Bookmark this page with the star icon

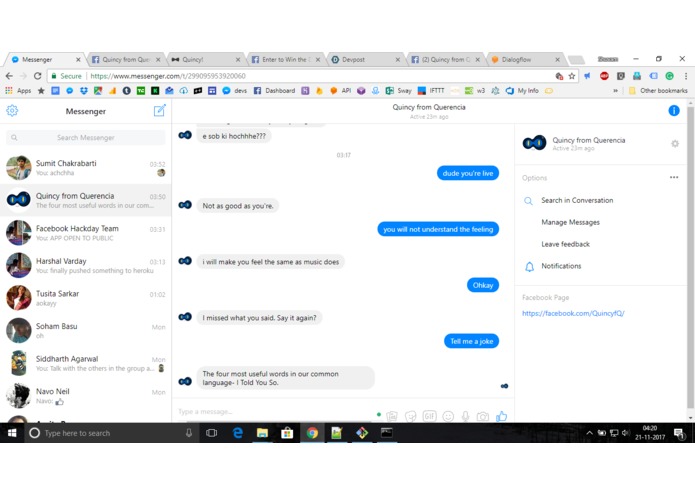pyautogui.click(x=572, y=76)
